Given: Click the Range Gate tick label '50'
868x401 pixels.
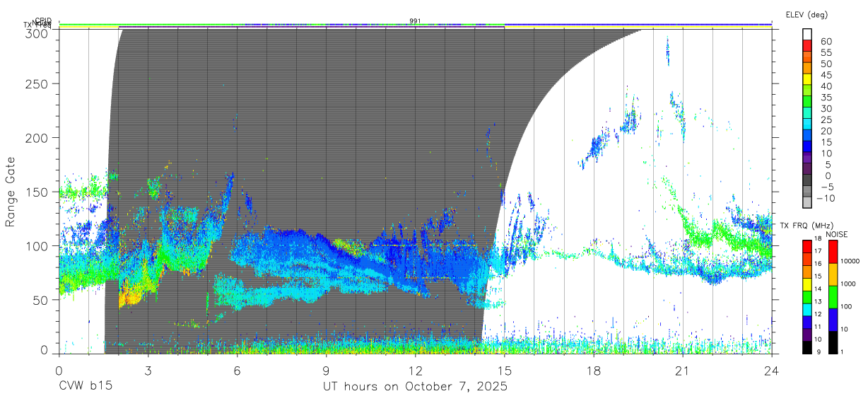Looking at the screenshot, I should [x=42, y=300].
